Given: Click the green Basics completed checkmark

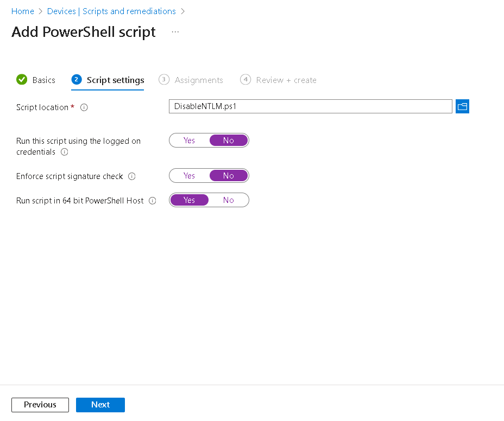Looking at the screenshot, I should click(22, 79).
